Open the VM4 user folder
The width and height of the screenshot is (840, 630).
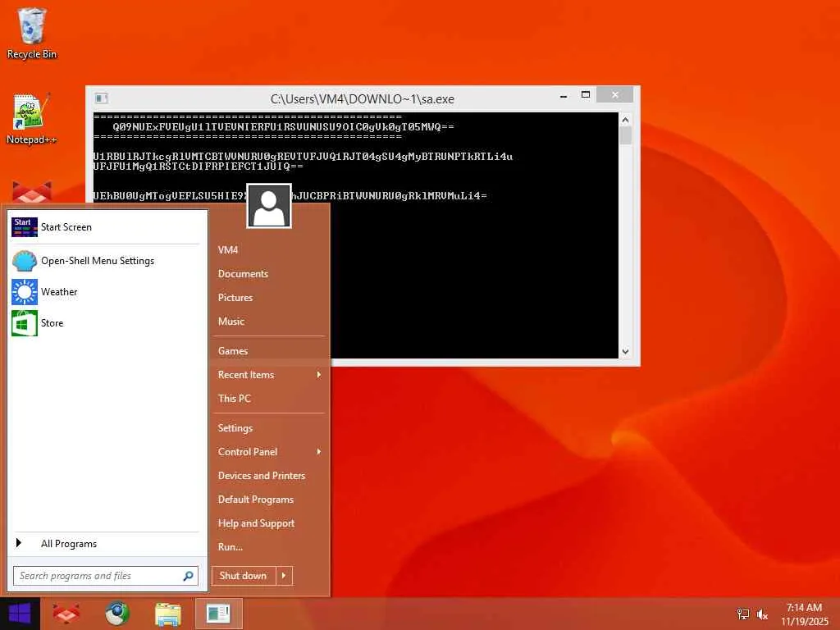[269, 249]
